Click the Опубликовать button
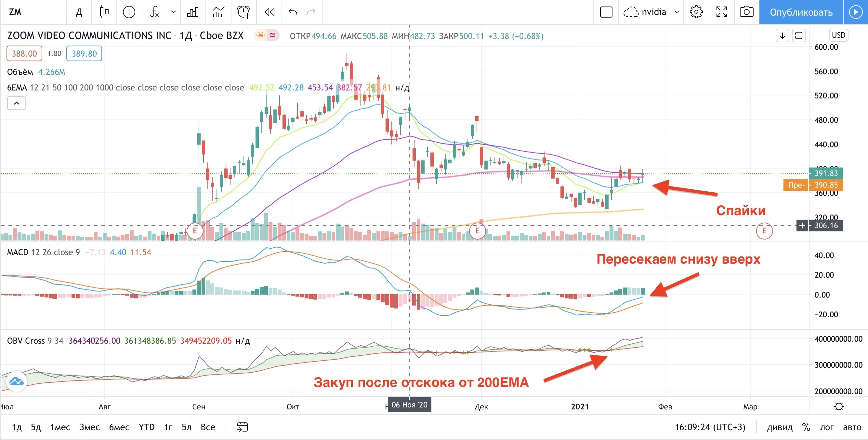The width and height of the screenshot is (868, 440). coord(801,12)
